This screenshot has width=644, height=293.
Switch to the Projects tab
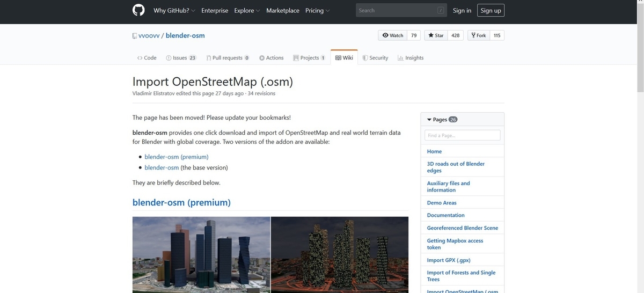[309, 57]
